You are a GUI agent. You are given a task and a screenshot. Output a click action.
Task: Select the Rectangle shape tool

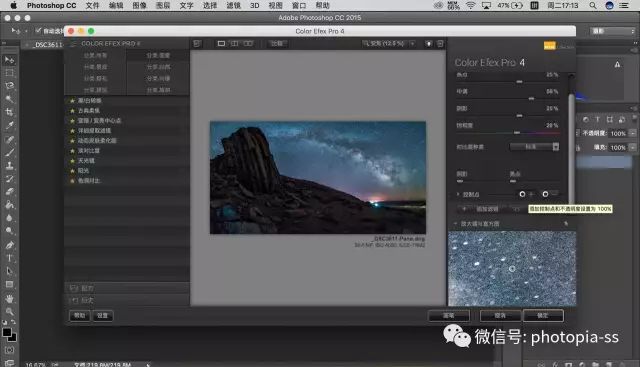click(x=9, y=284)
